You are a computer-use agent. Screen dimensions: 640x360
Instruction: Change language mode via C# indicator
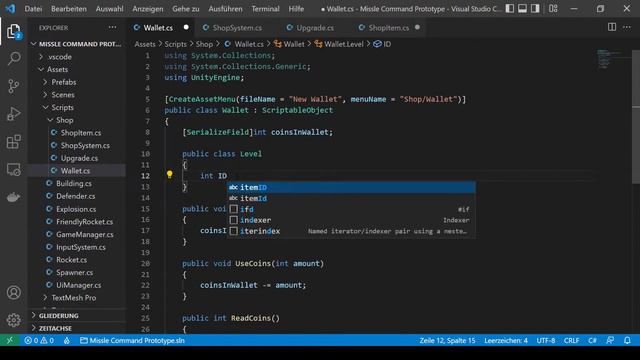pos(592,340)
